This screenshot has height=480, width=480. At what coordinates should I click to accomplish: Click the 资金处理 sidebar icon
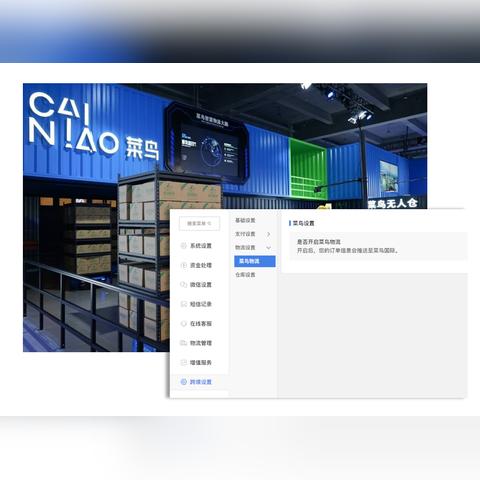pos(183,265)
